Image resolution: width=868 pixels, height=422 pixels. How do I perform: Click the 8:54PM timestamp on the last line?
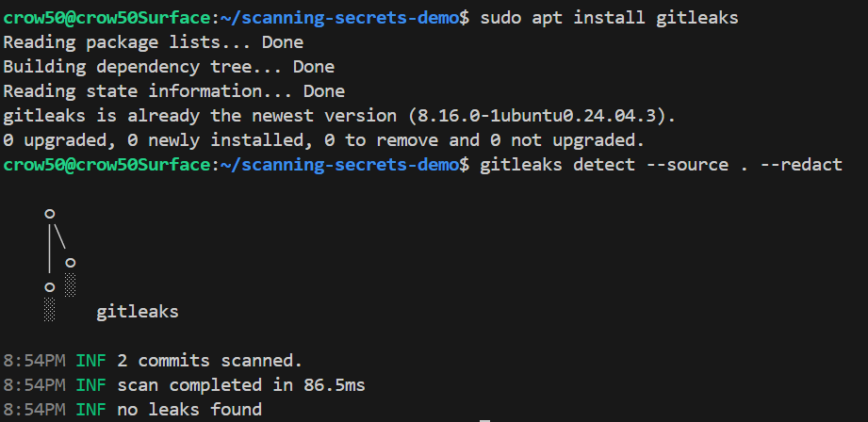click(x=34, y=409)
